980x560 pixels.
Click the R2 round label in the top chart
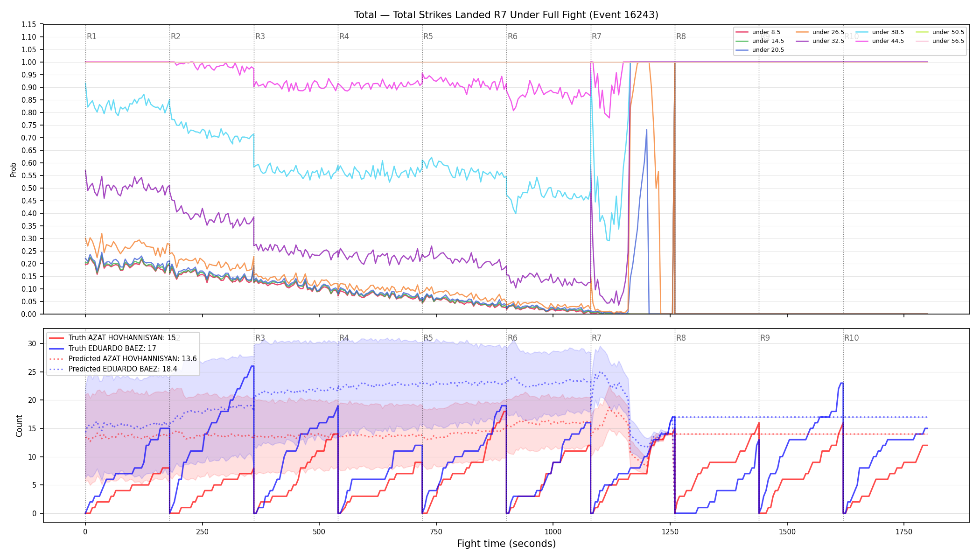pos(175,36)
